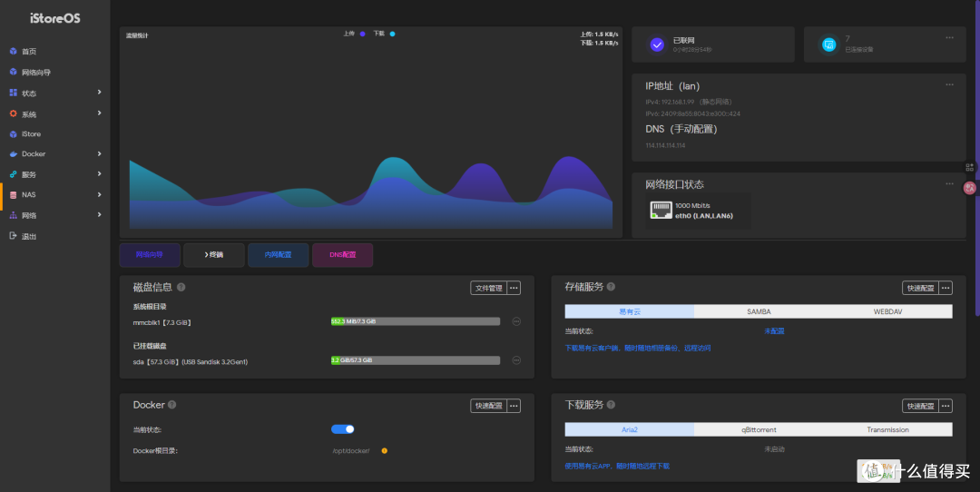This screenshot has width=980, height=492.
Task: Click the 服务 link icon in sidebar
Action: coord(13,174)
